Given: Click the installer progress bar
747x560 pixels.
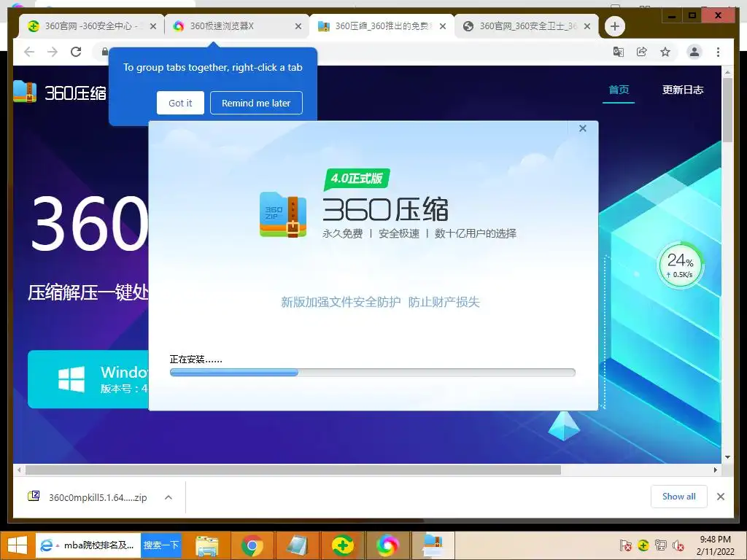Looking at the screenshot, I should click(373, 373).
